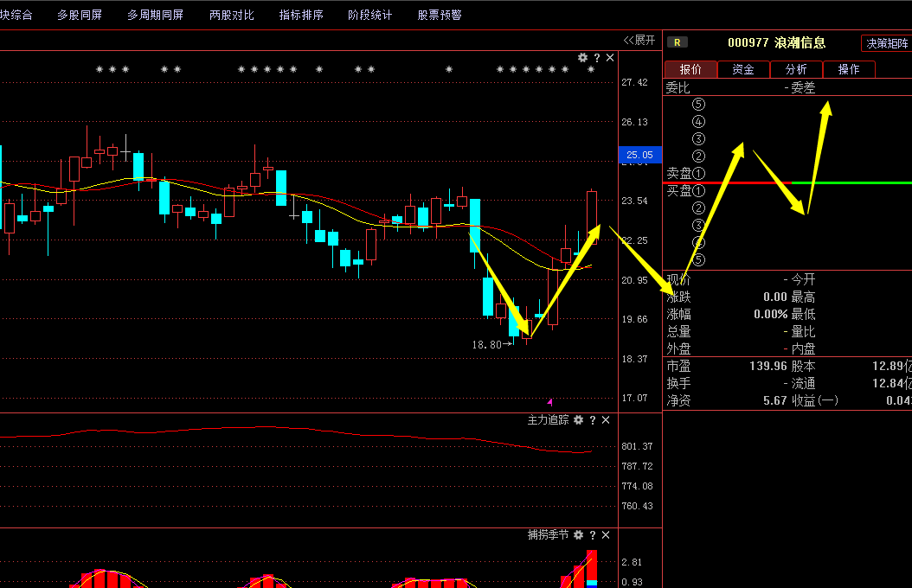Click help icon beside 捕捞季节 indicator
The image size is (912, 588).
(x=593, y=535)
